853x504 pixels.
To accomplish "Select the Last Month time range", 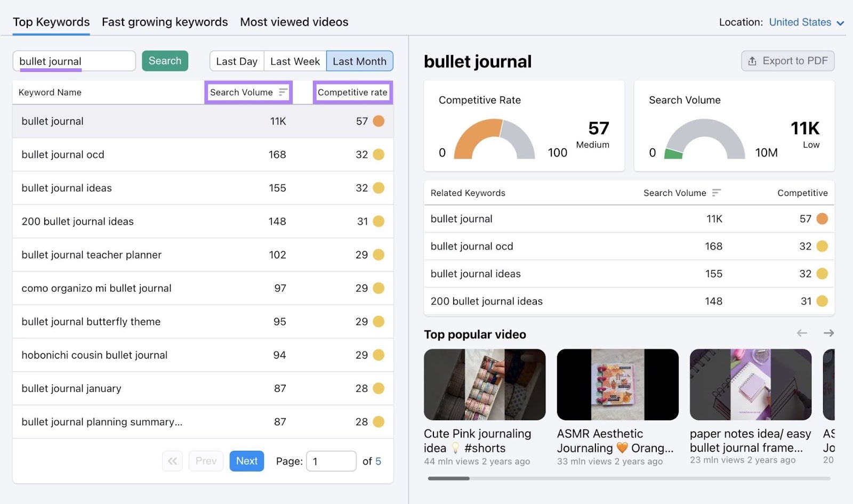I will coord(360,61).
